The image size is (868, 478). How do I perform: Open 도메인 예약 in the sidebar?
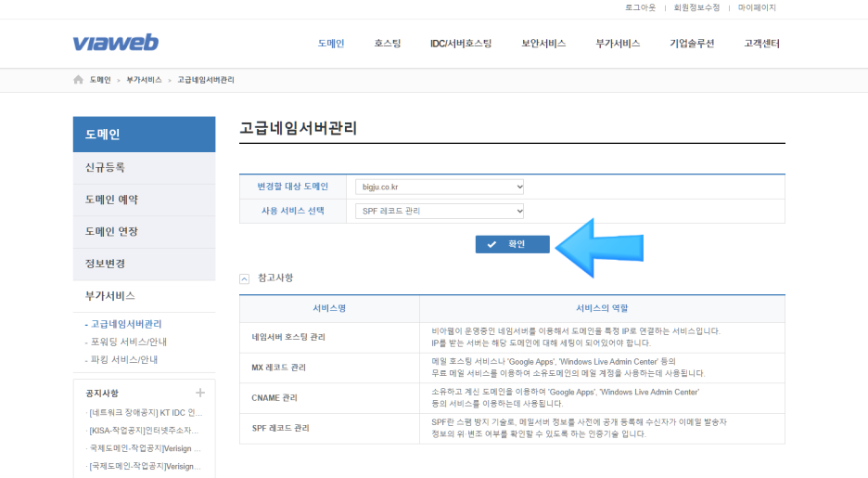pos(144,200)
